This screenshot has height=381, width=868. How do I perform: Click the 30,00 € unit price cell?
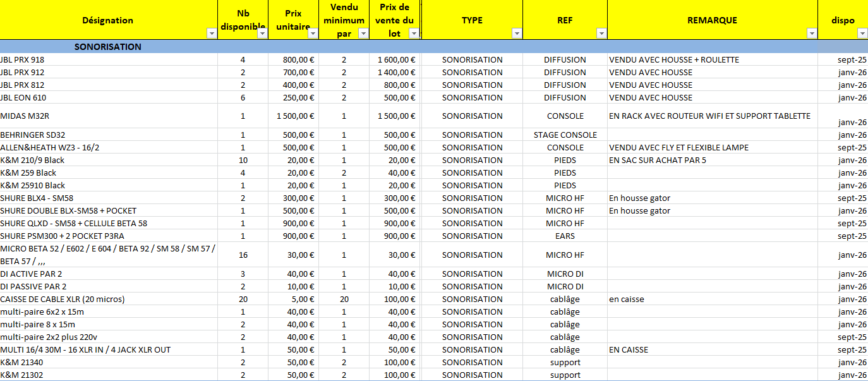coord(293,255)
